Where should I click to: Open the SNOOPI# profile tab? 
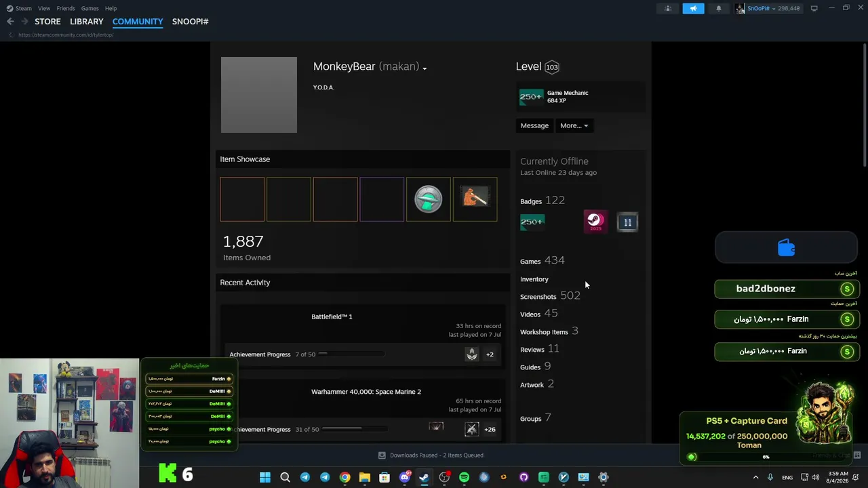190,22
